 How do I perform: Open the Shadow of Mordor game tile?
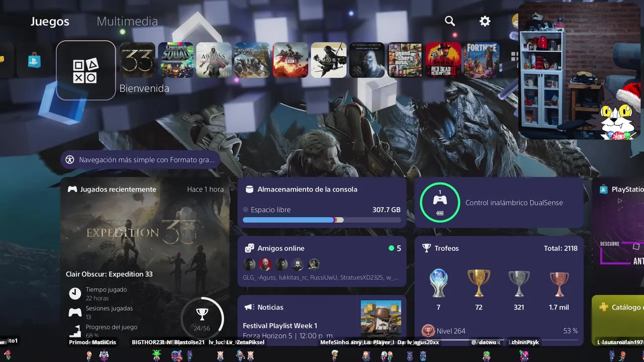[x=367, y=60]
